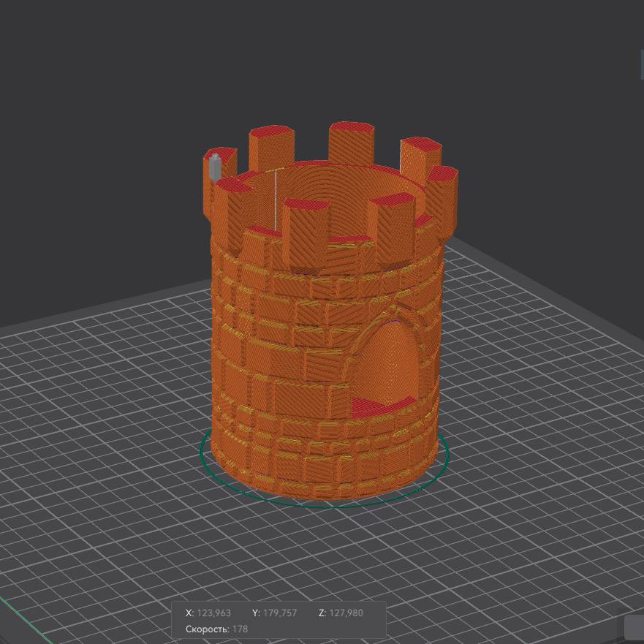The width and height of the screenshot is (644, 644).
Task: Click the Z coordinate value 127,980
Action: (x=346, y=613)
